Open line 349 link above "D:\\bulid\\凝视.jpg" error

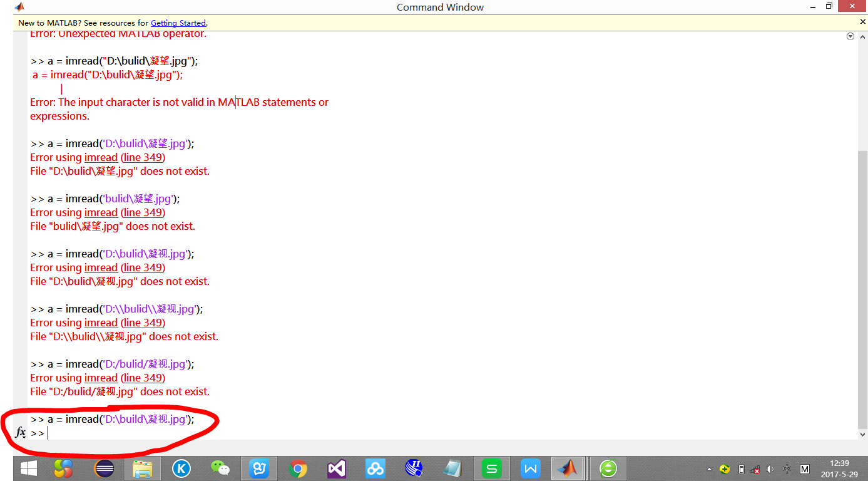click(143, 323)
